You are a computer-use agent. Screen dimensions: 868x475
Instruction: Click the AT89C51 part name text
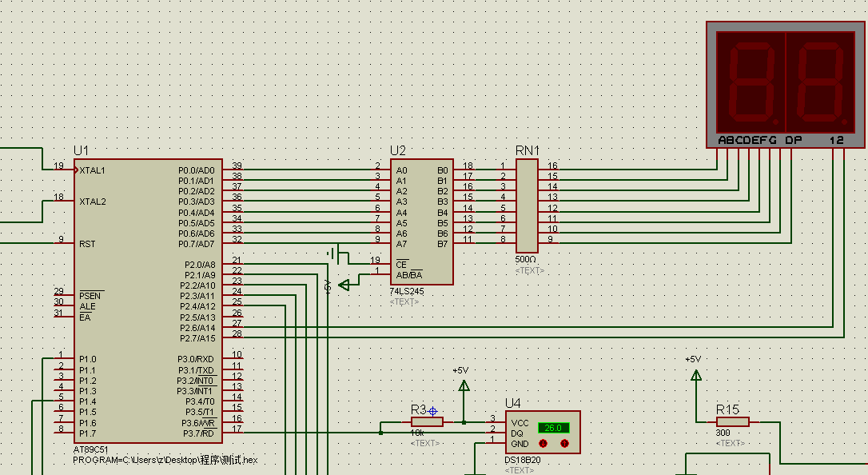coord(91,450)
